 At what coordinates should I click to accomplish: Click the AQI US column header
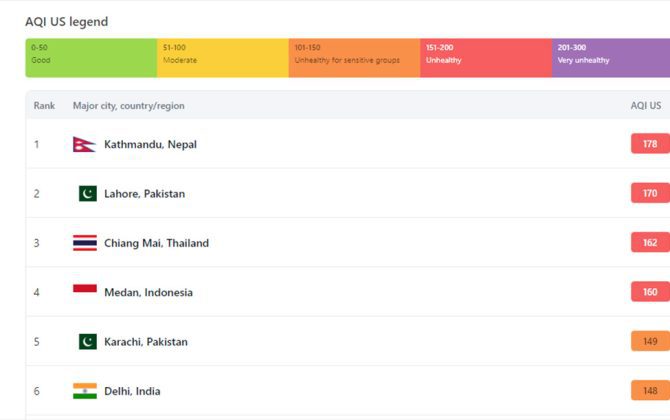645,105
